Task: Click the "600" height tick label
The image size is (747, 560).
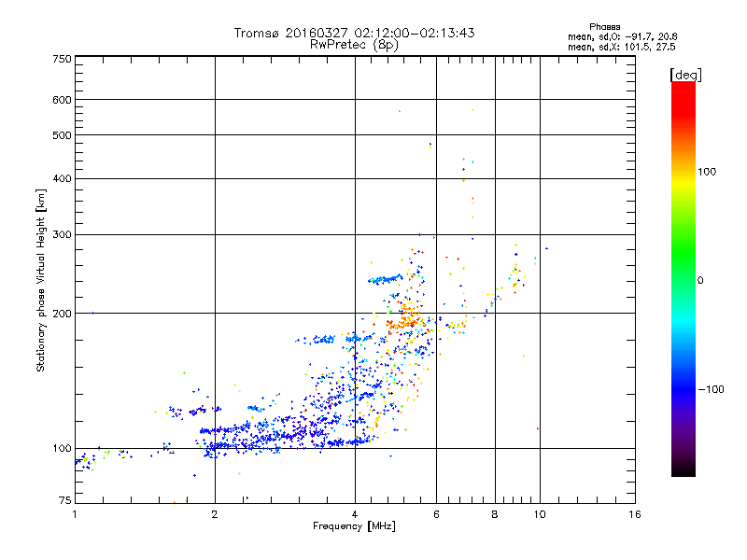Action: (62, 100)
